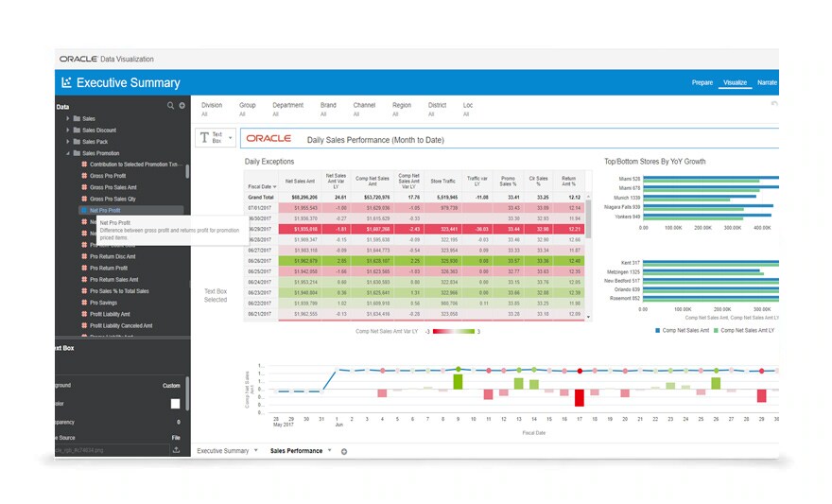The width and height of the screenshot is (832, 504).
Task: Click the search icon in Data panel
Action: pyautogui.click(x=170, y=106)
